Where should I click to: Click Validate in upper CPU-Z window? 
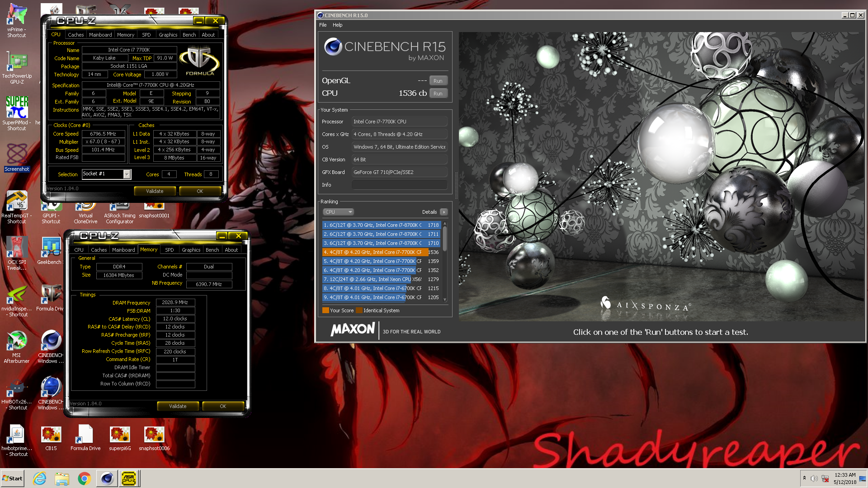point(155,191)
